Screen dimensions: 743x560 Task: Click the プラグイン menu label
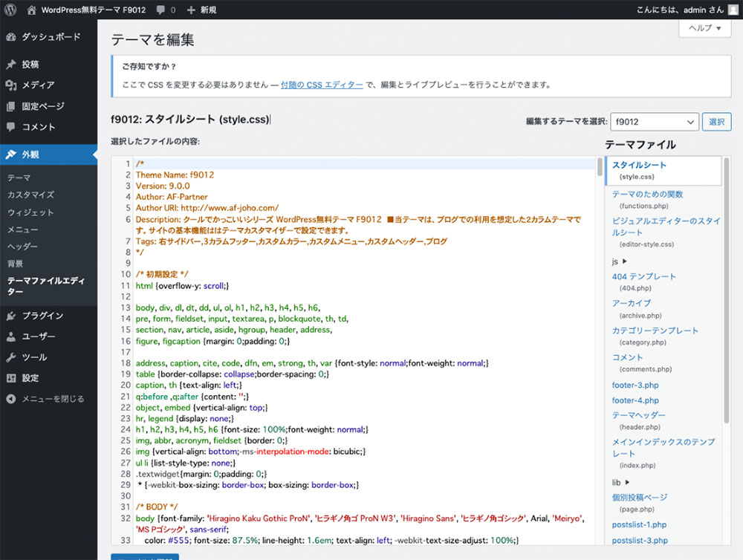coord(42,316)
